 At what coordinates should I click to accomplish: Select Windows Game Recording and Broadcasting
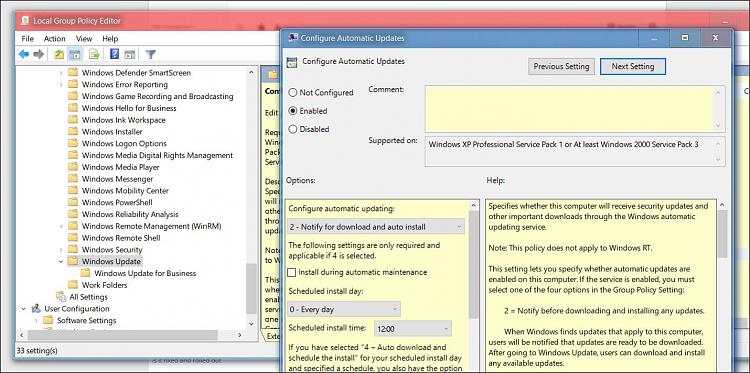(x=157, y=96)
